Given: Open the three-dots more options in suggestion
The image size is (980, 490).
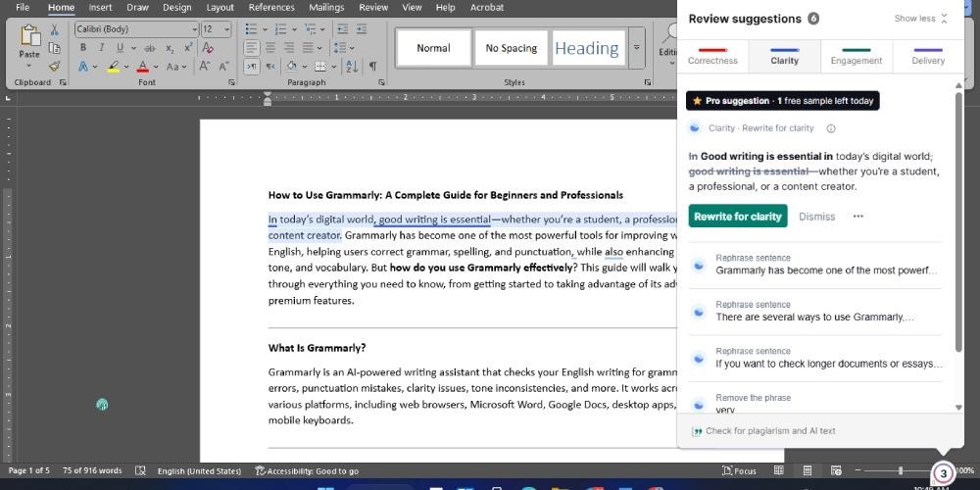Looking at the screenshot, I should pos(858,217).
